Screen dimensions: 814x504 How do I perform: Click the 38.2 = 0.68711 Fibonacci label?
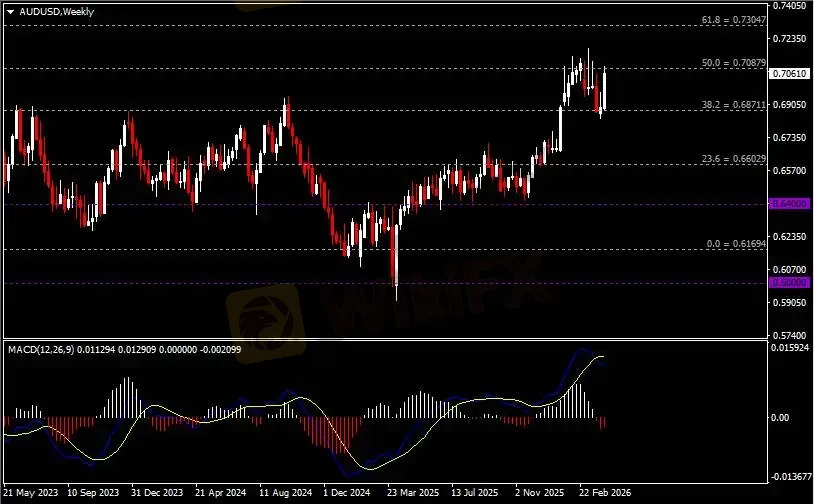(732, 104)
